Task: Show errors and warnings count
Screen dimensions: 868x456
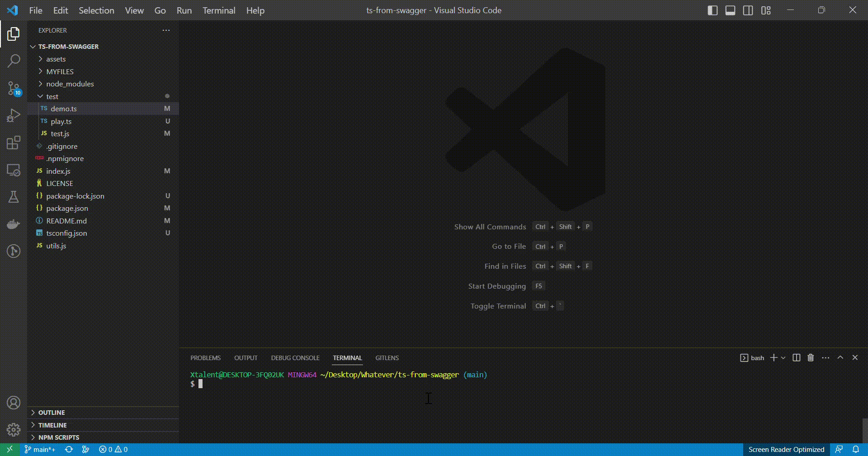Action: point(113,450)
